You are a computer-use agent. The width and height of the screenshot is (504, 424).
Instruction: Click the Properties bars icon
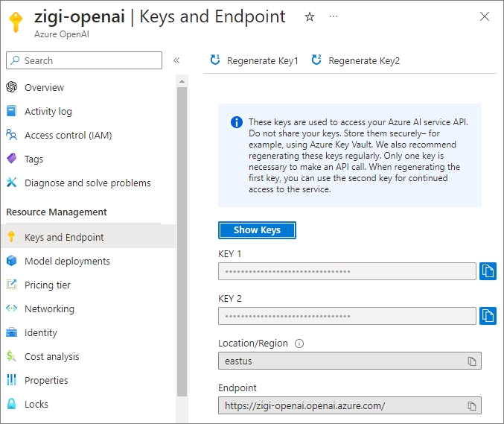(x=12, y=379)
